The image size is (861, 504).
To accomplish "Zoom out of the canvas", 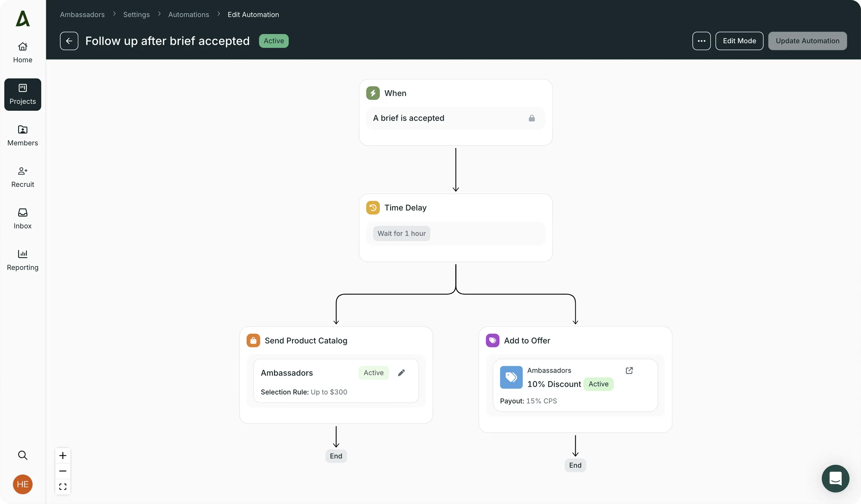I will pyautogui.click(x=62, y=471).
